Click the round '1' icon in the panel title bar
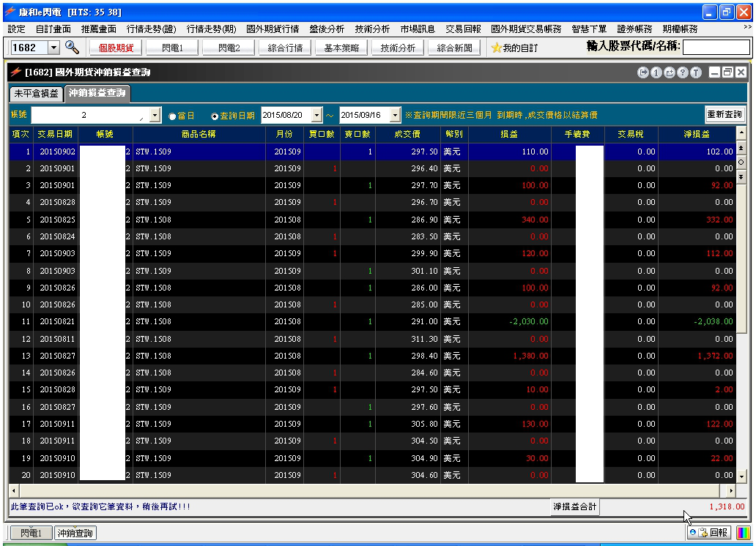756x546 pixels. (656, 72)
